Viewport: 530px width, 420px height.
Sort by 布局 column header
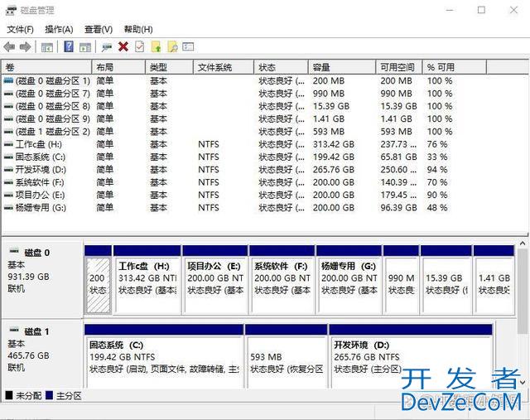[118, 67]
